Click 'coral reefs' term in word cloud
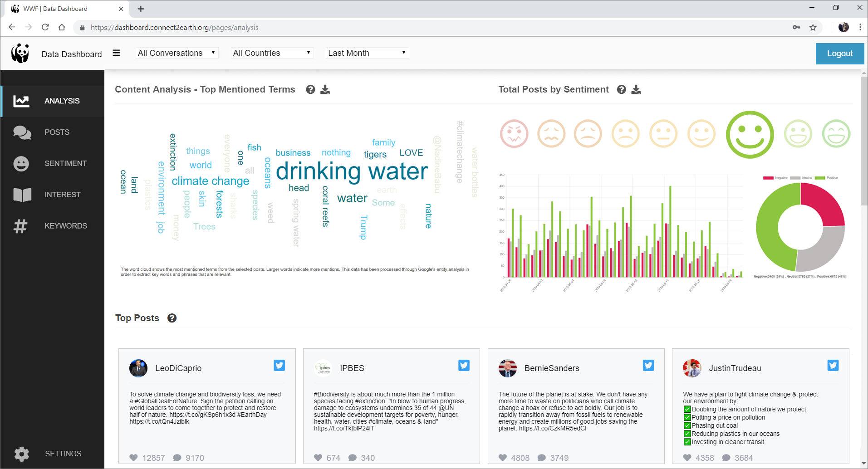The image size is (868, 469). point(325,206)
